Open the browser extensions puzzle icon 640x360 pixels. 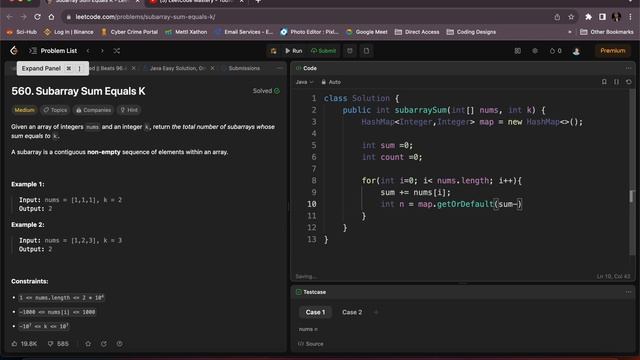588,17
